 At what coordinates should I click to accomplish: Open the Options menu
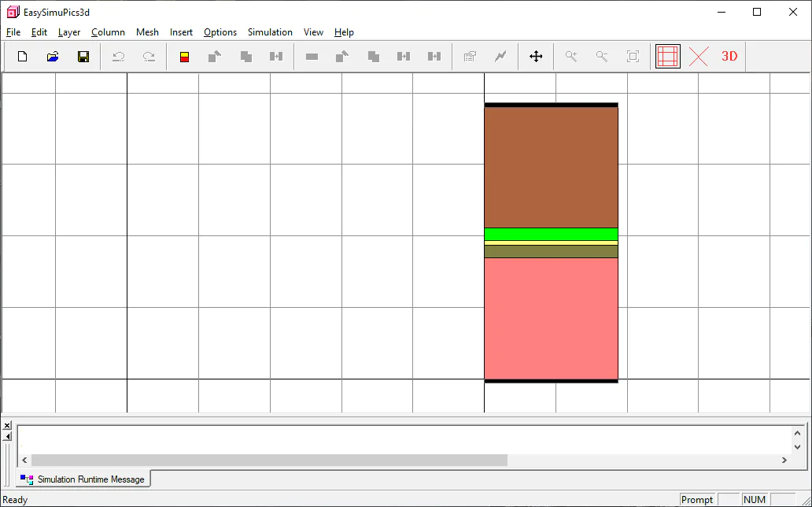coord(220,32)
